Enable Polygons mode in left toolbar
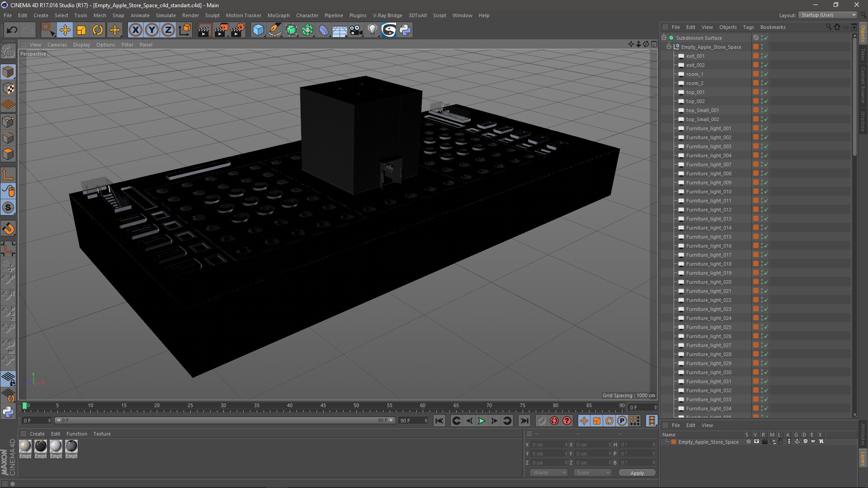 (8, 155)
